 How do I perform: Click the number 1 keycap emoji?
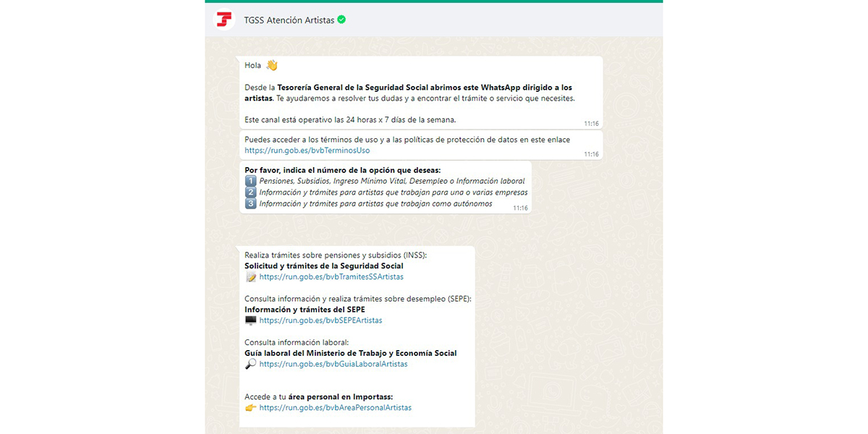tap(251, 181)
